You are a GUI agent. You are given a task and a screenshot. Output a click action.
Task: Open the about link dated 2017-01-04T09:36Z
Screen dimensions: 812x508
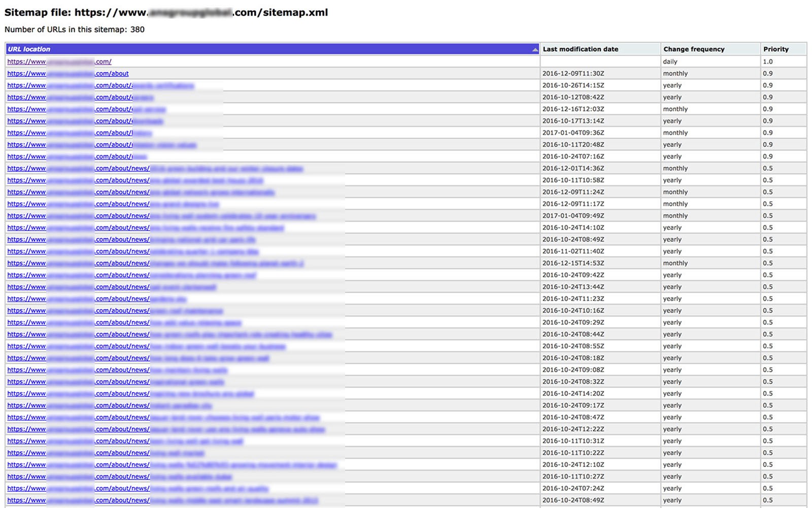[80, 133]
